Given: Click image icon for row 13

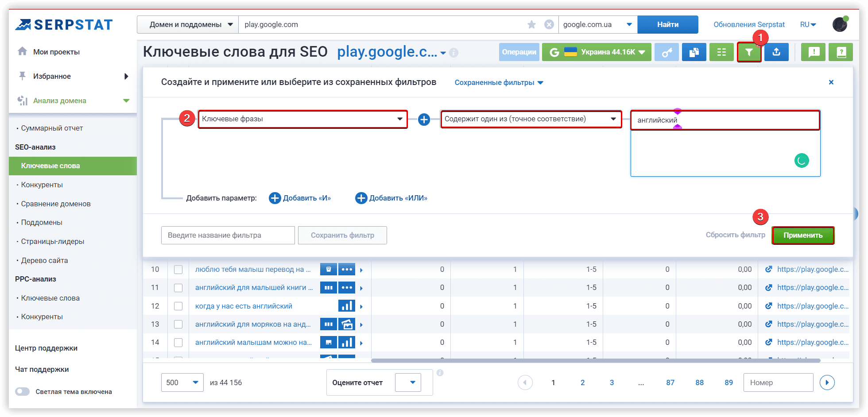Looking at the screenshot, I should click(347, 324).
